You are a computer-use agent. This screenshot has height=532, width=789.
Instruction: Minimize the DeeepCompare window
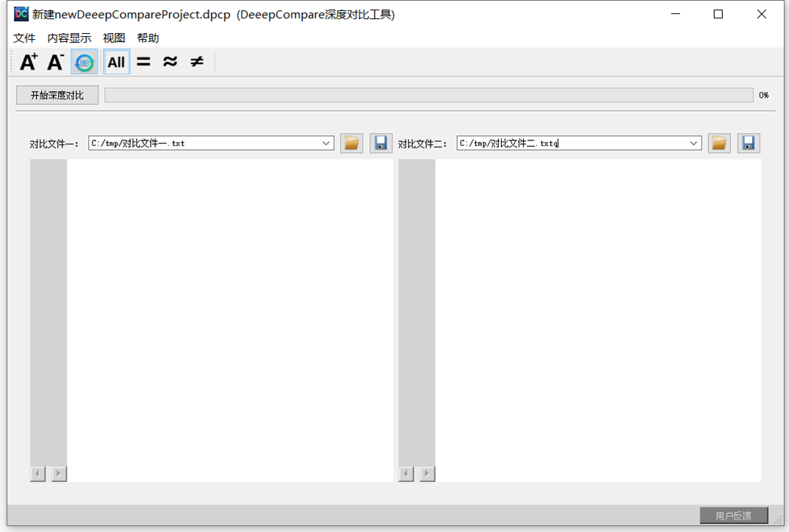[676, 14]
